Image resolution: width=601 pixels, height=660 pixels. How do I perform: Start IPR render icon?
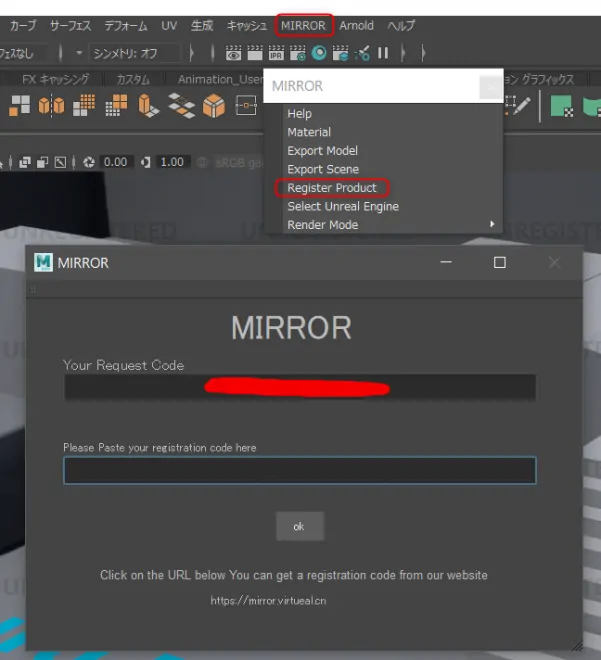pos(276,53)
